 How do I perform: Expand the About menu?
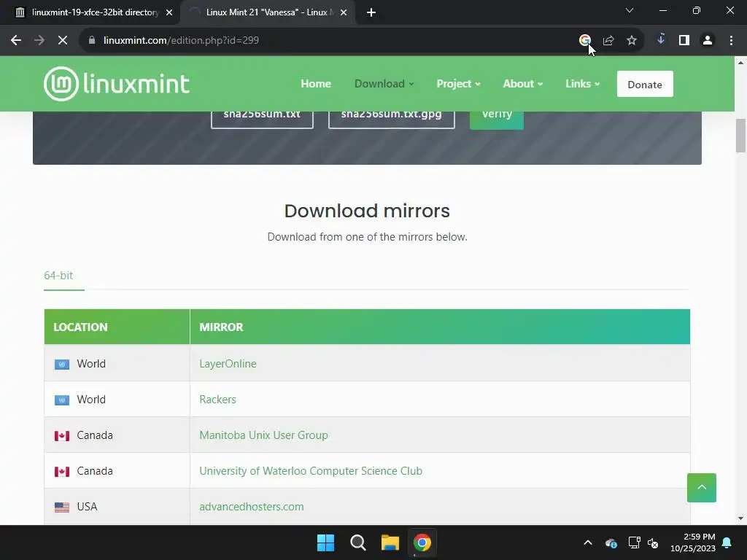click(522, 84)
